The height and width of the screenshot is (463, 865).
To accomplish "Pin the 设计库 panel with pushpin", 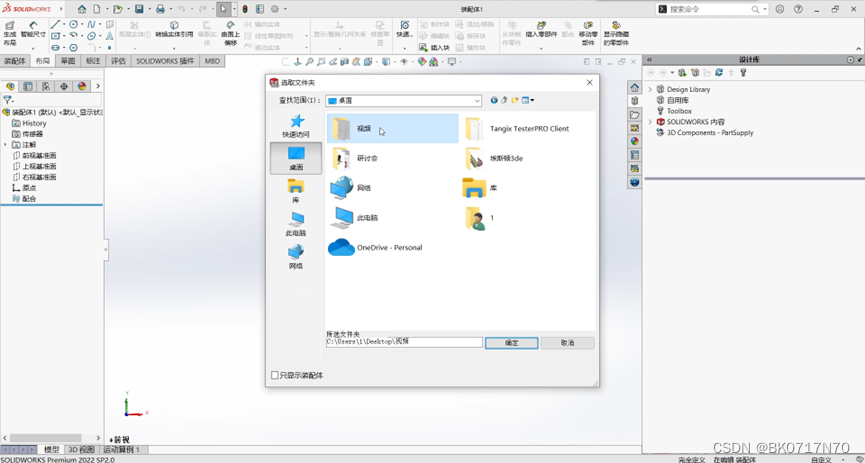I will (858, 60).
